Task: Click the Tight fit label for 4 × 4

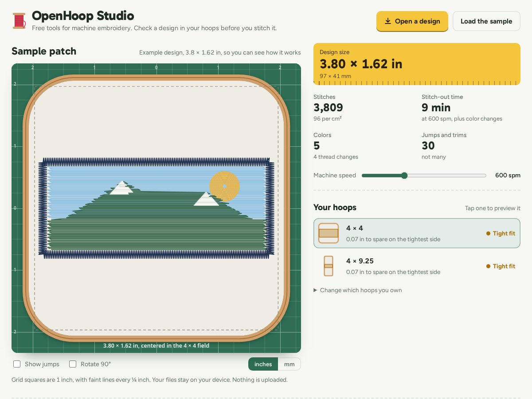Action: tap(501, 233)
